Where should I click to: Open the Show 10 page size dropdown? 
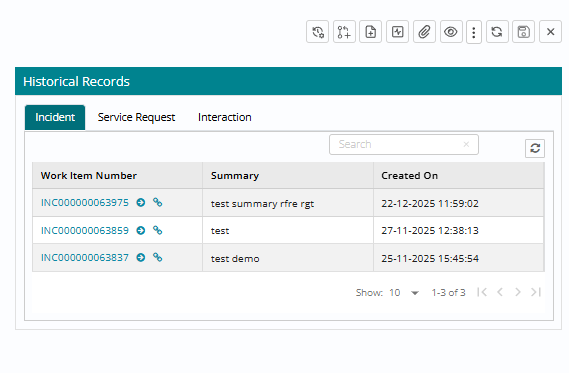click(404, 292)
